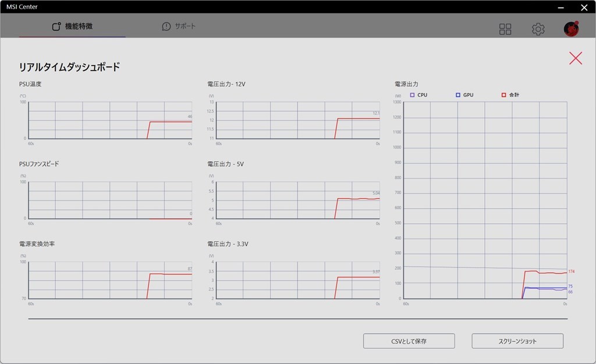Image resolution: width=596 pixels, height=364 pixels.
Task: Open the apps grid view icon
Action: (x=505, y=29)
